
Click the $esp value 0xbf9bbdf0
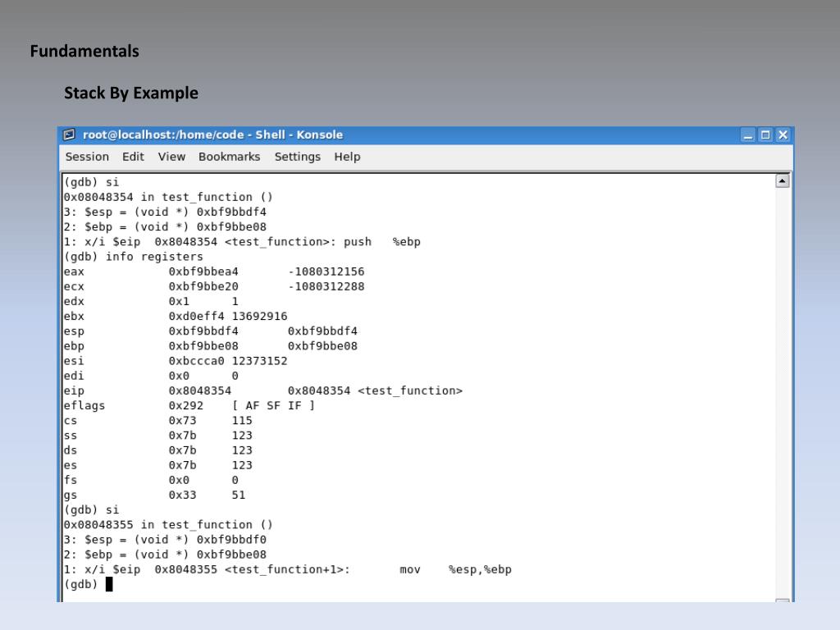click(231, 540)
